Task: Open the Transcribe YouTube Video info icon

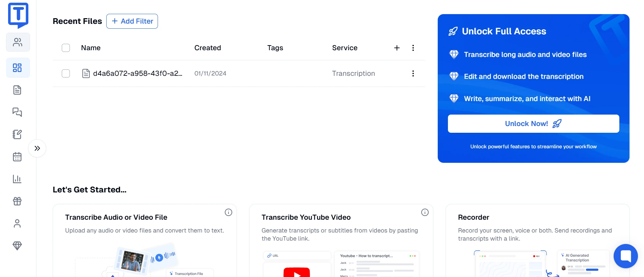Action: [x=425, y=212]
